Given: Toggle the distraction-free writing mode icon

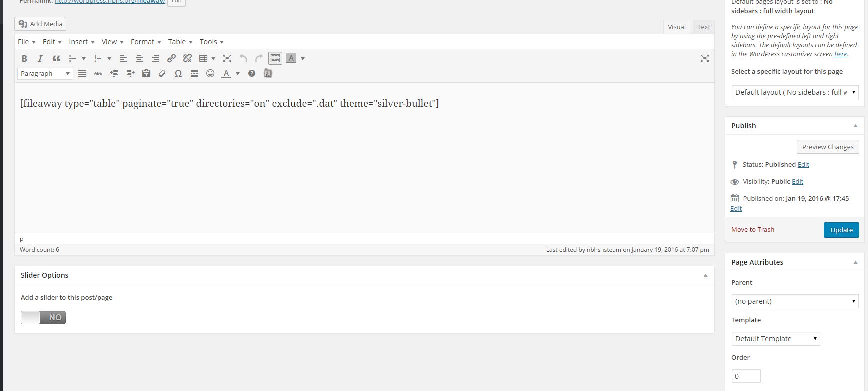Looking at the screenshot, I should pyautogui.click(x=705, y=58).
